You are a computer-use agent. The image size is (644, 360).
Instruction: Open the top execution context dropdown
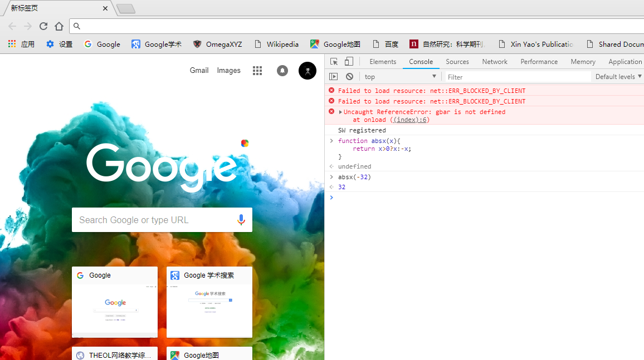pos(399,77)
